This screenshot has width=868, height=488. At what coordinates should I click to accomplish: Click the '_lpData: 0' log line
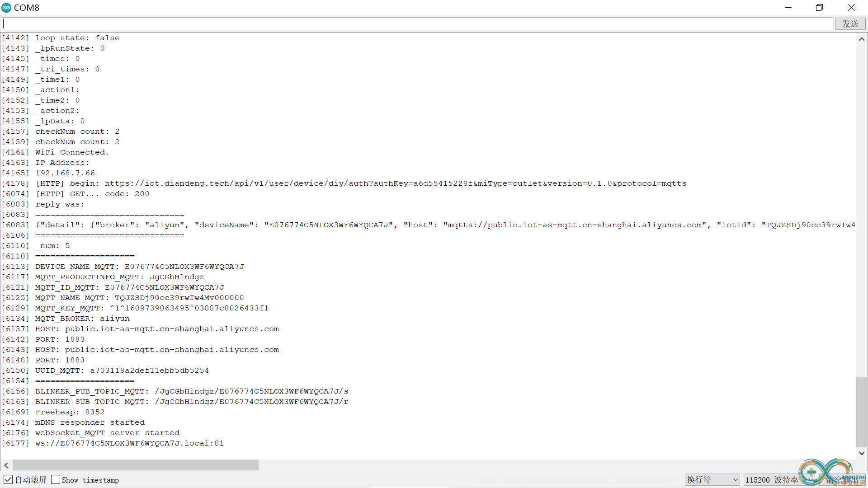click(x=43, y=121)
